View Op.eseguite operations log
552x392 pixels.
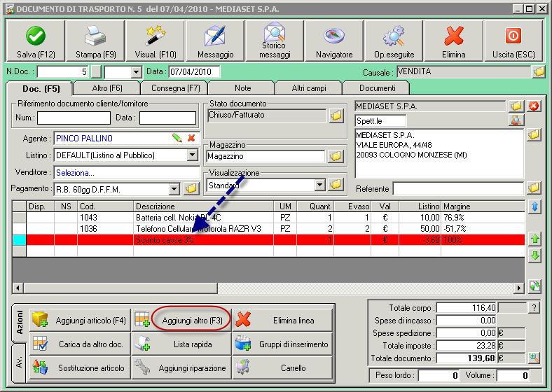point(394,41)
